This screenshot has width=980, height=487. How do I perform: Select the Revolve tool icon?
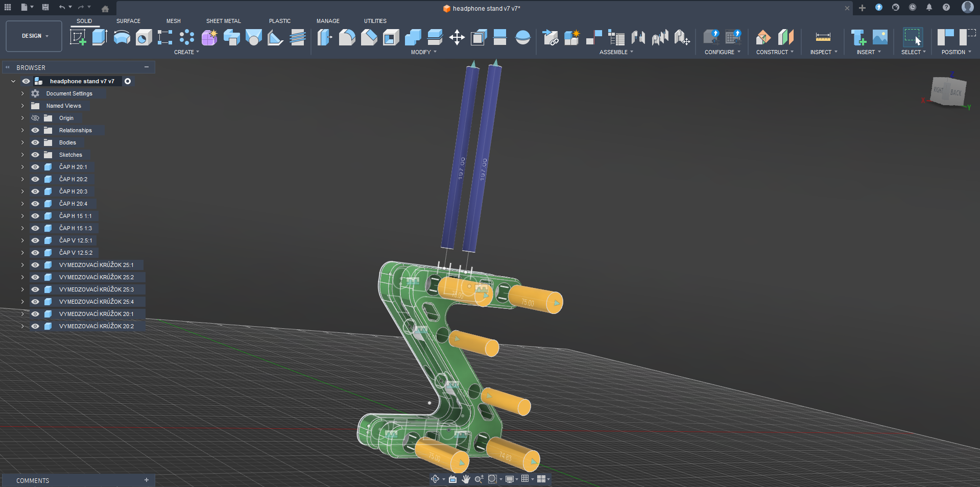pyautogui.click(x=122, y=37)
